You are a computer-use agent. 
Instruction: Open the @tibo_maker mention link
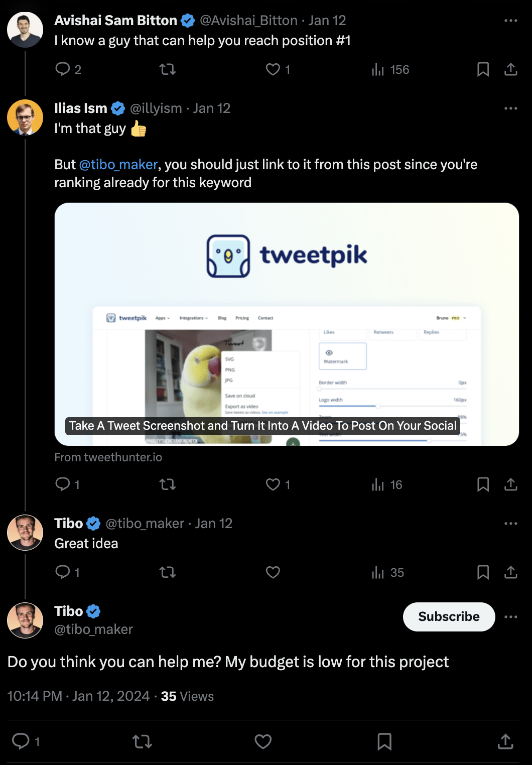coord(118,165)
